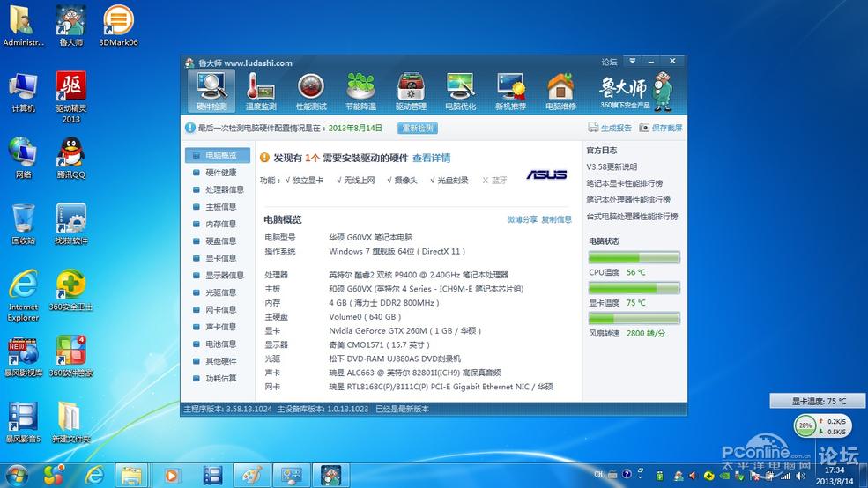The height and width of the screenshot is (488, 868).
Task: Click 生成报告 generate report
Action: [x=610, y=128]
